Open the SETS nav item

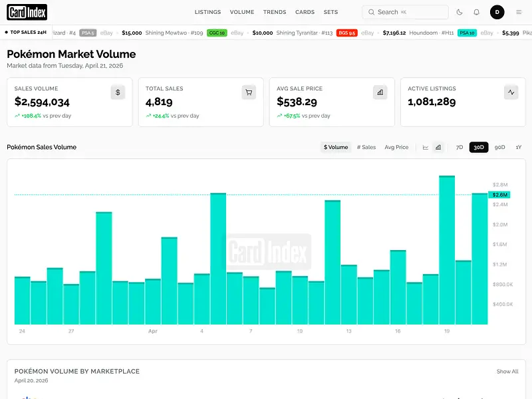(x=331, y=12)
